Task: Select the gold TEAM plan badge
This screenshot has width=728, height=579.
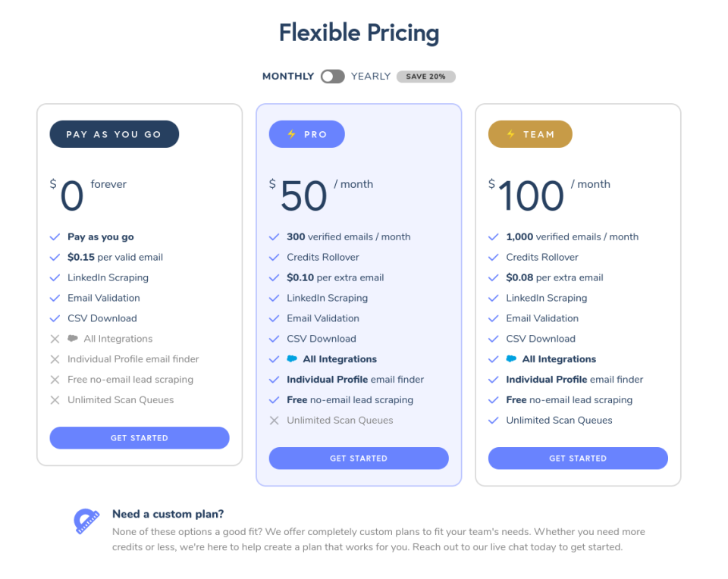Action: tap(530, 134)
